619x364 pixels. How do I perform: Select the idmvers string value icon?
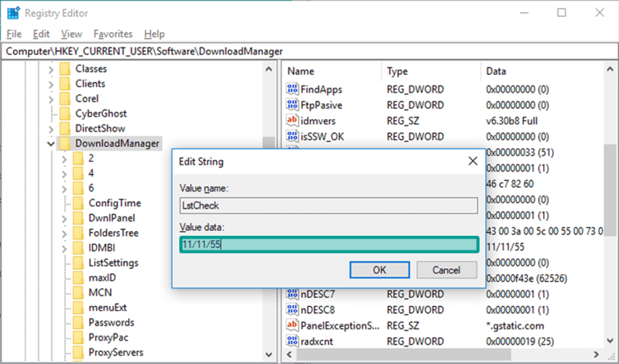click(292, 121)
